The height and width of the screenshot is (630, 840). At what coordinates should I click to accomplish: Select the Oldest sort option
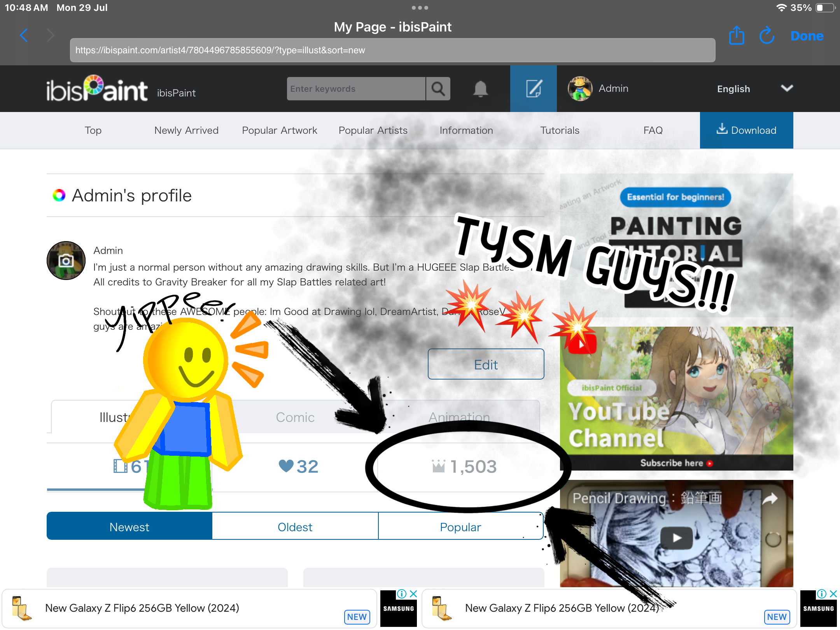(x=295, y=527)
